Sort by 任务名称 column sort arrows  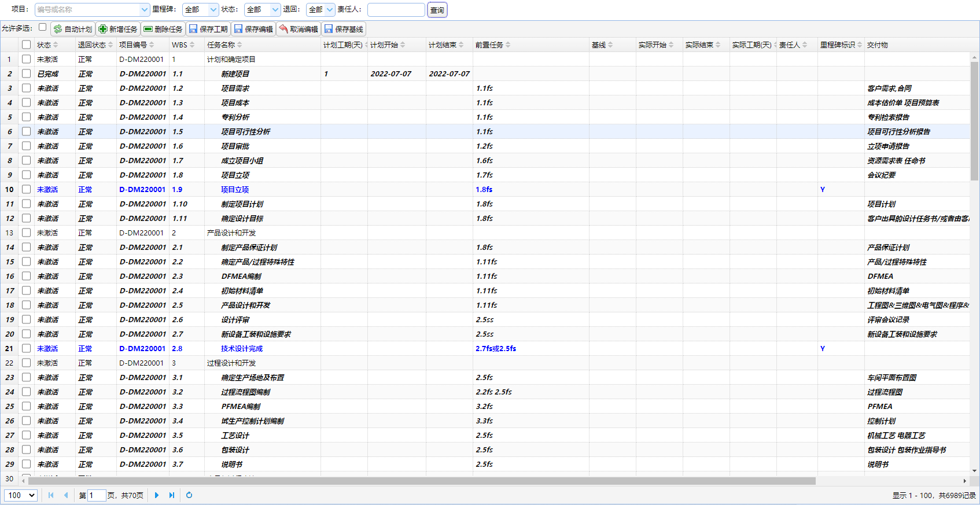pos(240,45)
